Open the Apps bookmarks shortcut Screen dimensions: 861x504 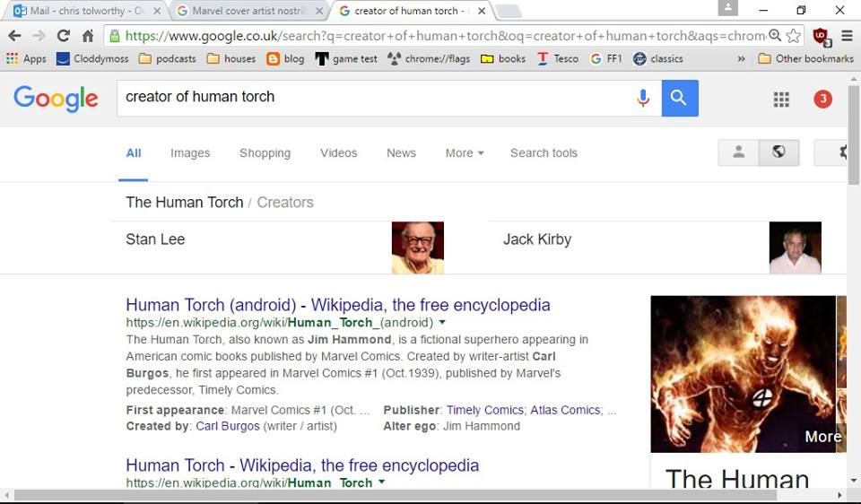pos(26,59)
